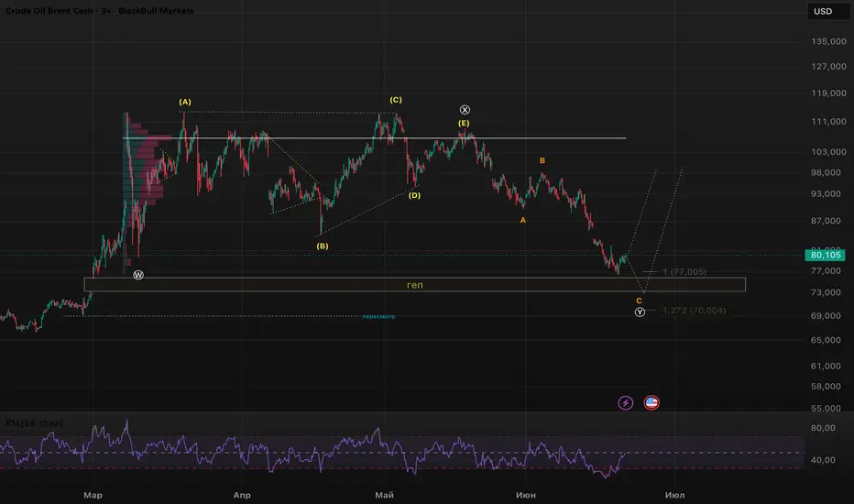Click the US flag economic event icon

click(x=651, y=402)
